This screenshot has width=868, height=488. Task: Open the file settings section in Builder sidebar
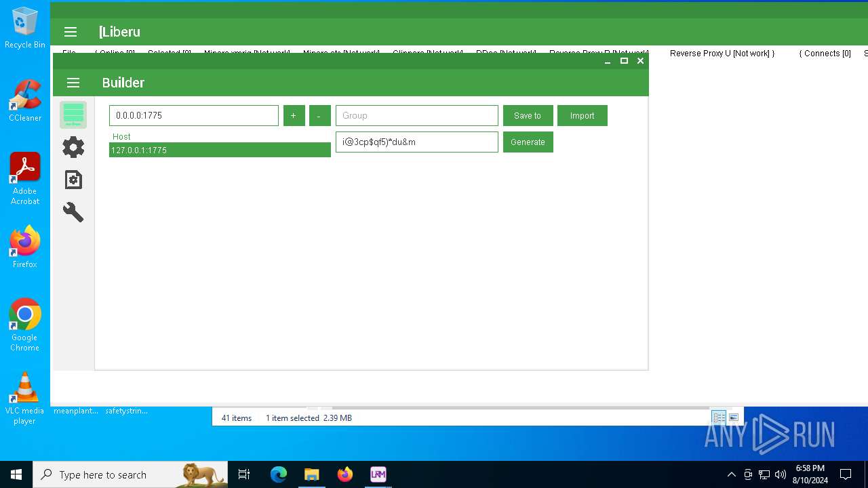pos(73,180)
